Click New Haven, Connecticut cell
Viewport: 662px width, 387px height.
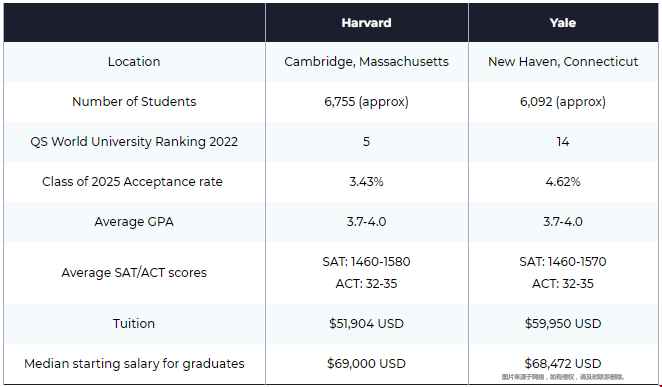563,62
